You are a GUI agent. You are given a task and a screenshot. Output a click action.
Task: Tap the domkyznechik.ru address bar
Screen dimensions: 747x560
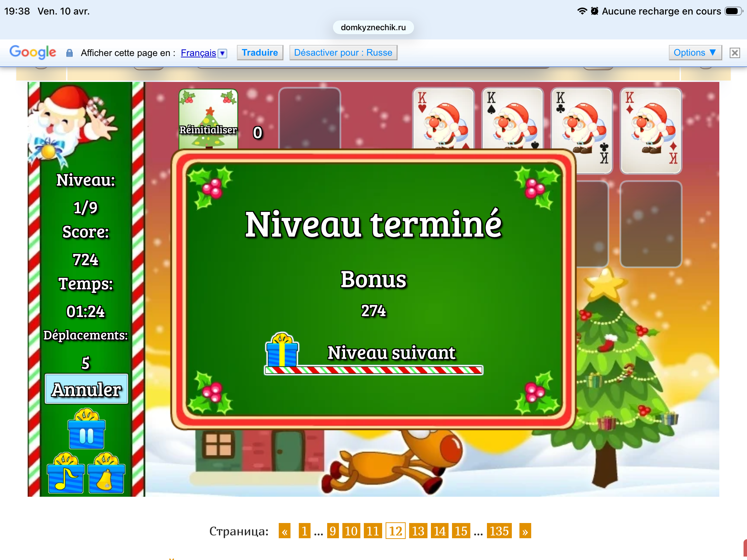(x=373, y=27)
